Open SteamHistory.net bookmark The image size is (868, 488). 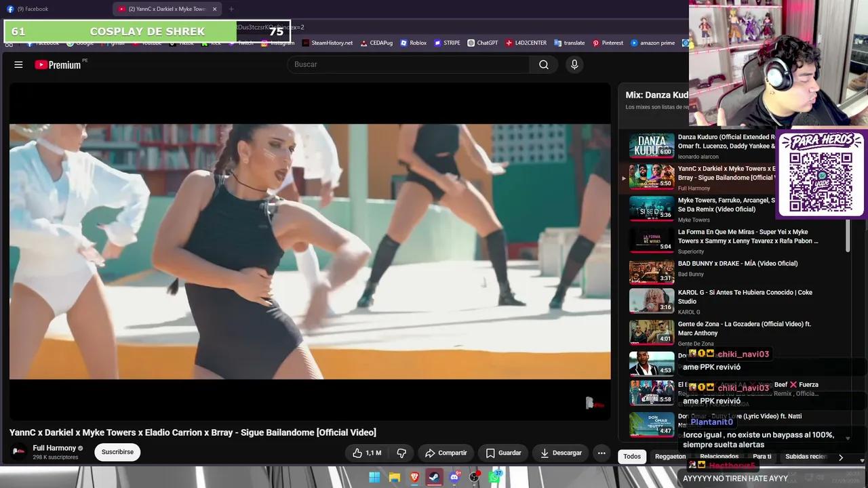click(327, 43)
